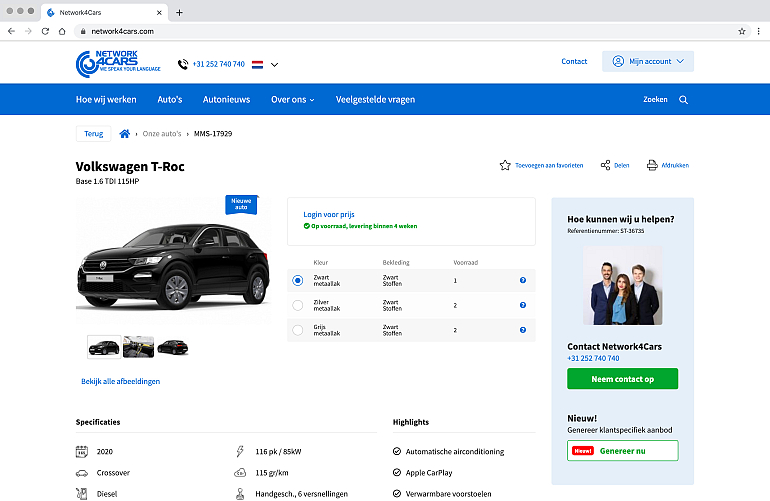
Task: Click header phone number +31 252 740 740
Action: tap(219, 64)
